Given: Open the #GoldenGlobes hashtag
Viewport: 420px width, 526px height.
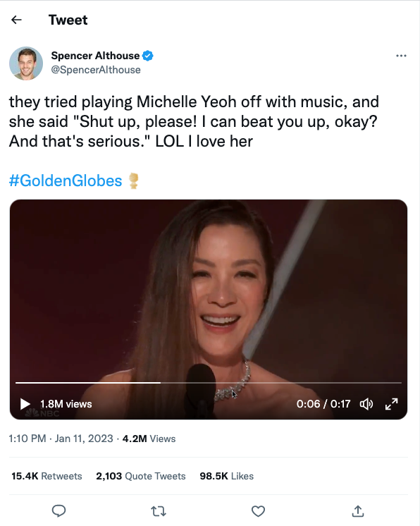Looking at the screenshot, I should 66,181.
